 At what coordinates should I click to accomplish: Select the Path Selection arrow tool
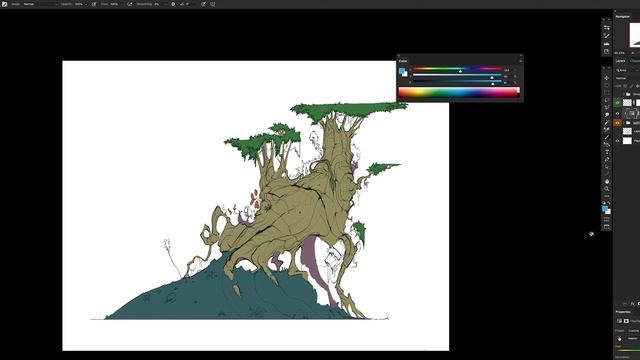607,167
